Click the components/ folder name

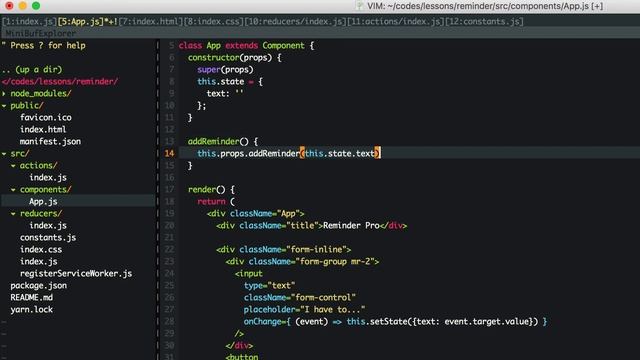coord(45,190)
